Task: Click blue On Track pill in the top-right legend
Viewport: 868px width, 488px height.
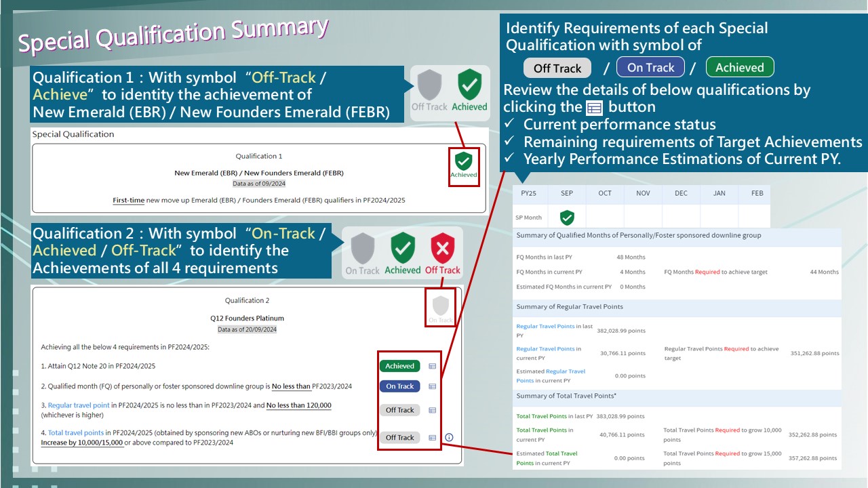Action: pyautogui.click(x=650, y=67)
